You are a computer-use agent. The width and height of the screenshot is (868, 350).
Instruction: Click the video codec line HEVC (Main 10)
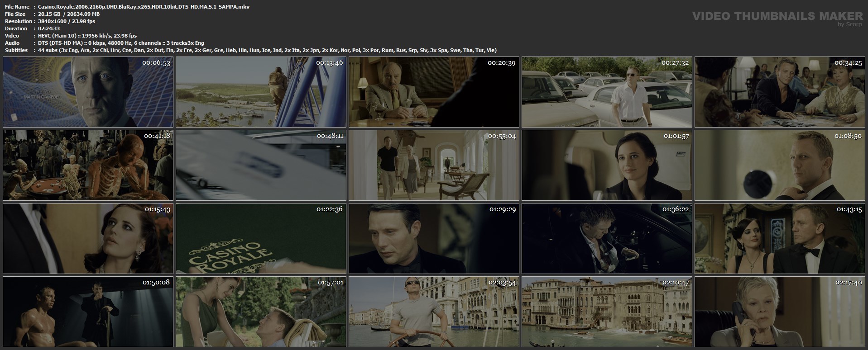[x=87, y=36]
